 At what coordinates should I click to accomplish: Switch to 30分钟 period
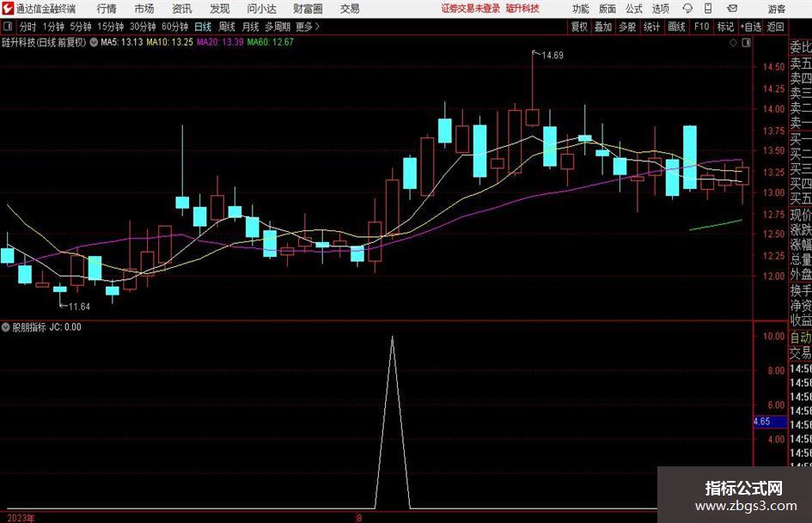click(x=143, y=27)
